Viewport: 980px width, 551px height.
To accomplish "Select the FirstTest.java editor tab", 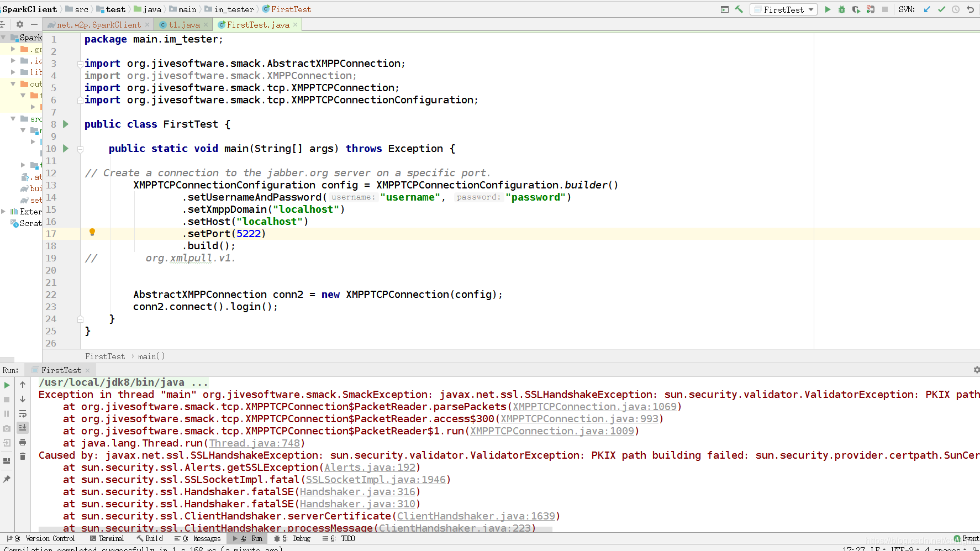I will (x=257, y=25).
